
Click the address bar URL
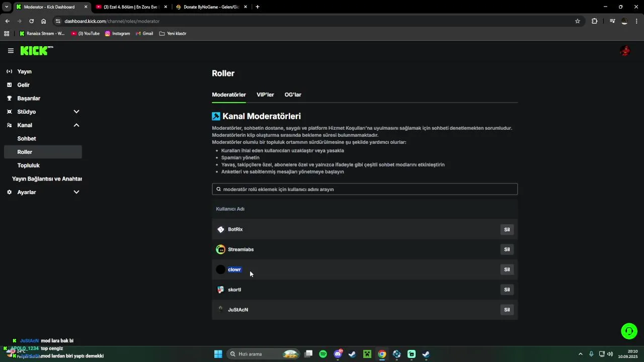tap(112, 21)
